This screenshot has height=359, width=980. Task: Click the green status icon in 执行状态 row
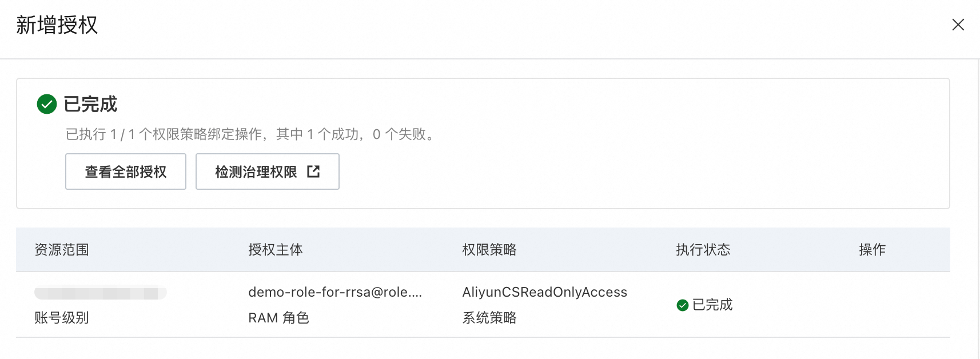682,305
